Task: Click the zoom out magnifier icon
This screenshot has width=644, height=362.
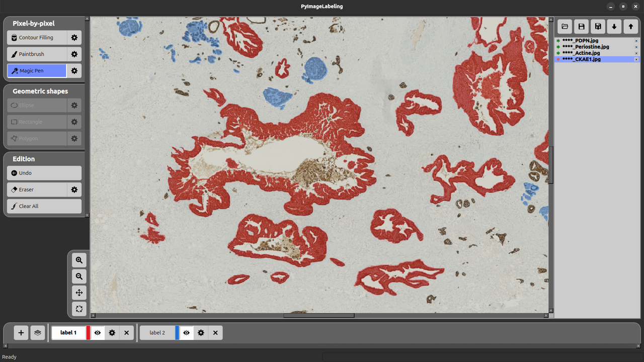Action: pos(79,276)
